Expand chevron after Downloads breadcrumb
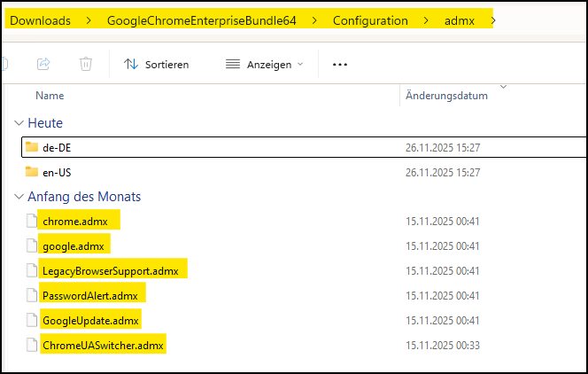Screen dimensions: 588x374 click(x=89, y=20)
